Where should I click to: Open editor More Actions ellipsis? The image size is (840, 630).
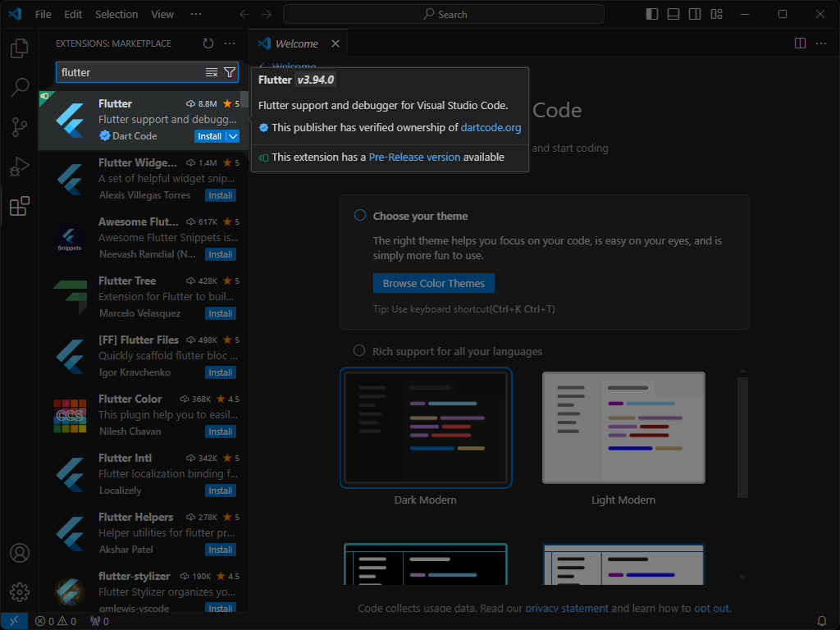click(x=821, y=43)
